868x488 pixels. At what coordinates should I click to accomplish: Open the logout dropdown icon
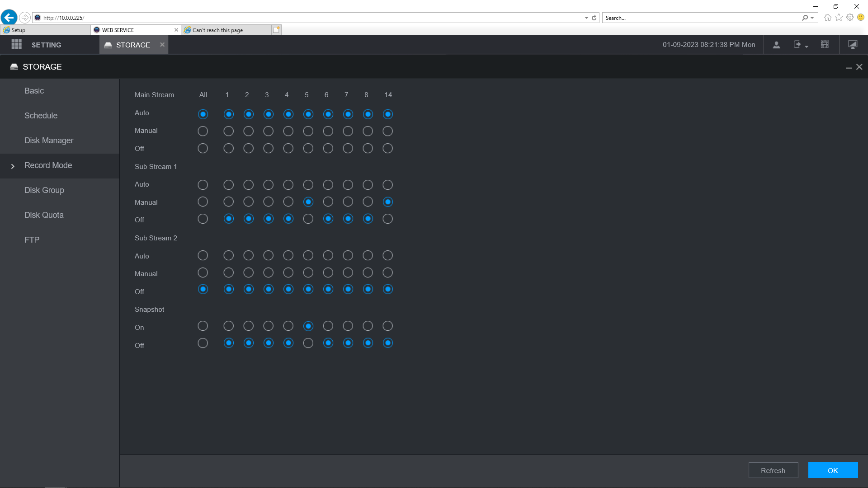[x=801, y=45]
